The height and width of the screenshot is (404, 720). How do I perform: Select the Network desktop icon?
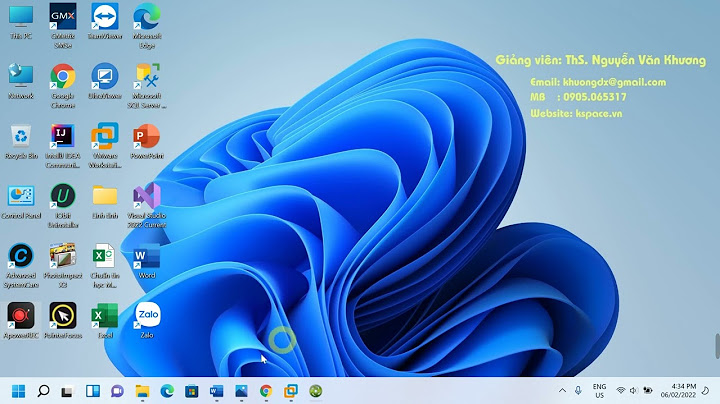tap(21, 82)
